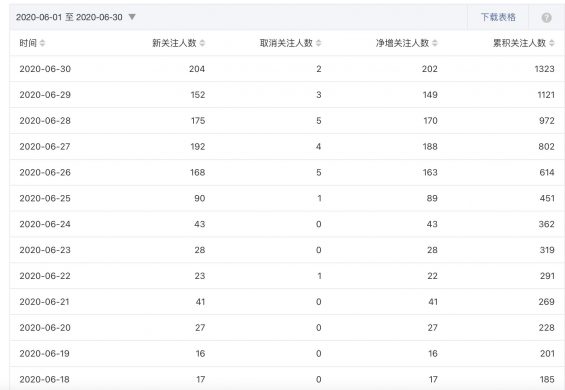Click cumulative followers value 451
The height and width of the screenshot is (390, 565).
(547, 198)
